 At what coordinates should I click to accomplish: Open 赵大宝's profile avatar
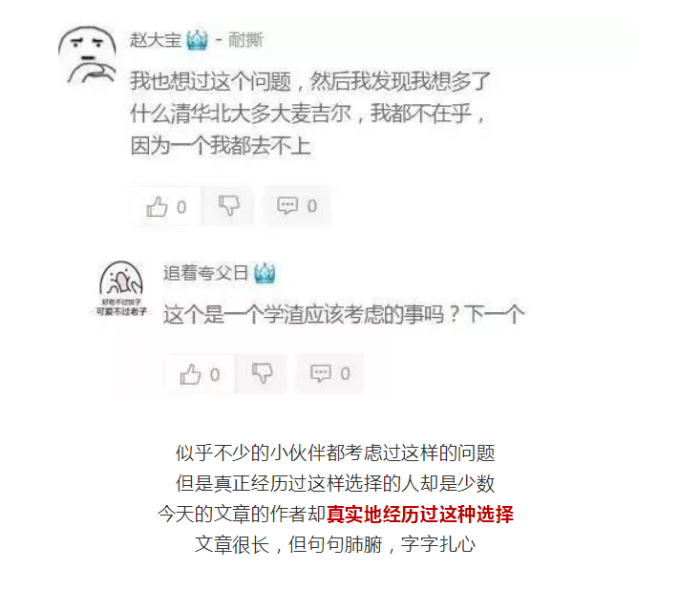tap(87, 55)
